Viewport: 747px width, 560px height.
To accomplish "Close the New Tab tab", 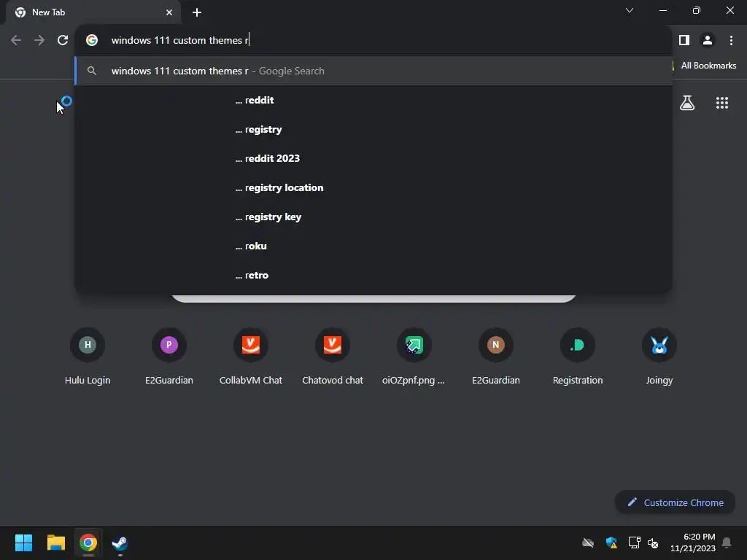I will tap(169, 12).
